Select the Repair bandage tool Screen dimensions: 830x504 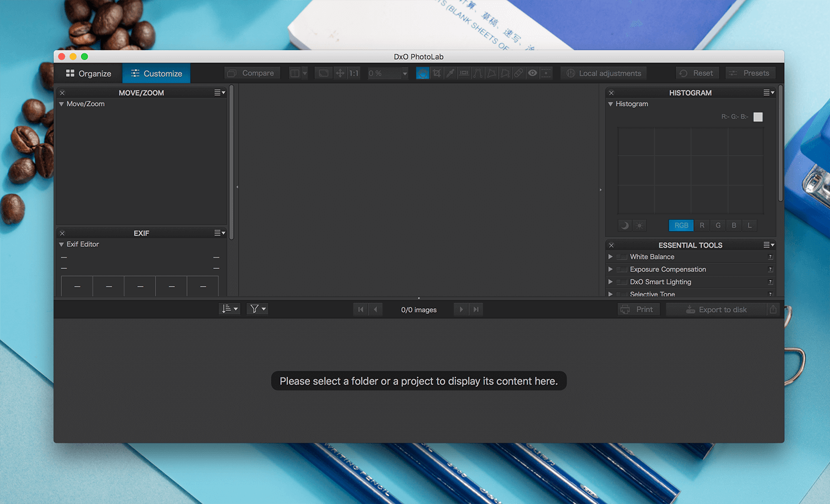518,73
